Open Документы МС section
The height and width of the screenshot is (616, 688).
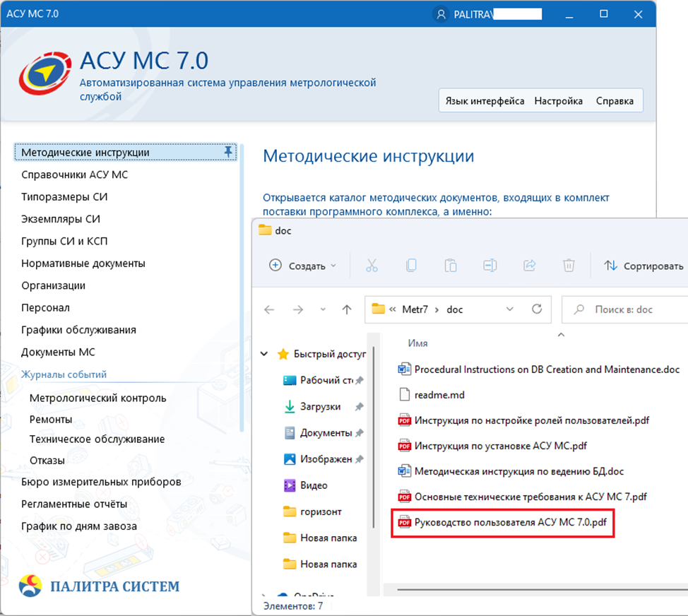(x=59, y=352)
